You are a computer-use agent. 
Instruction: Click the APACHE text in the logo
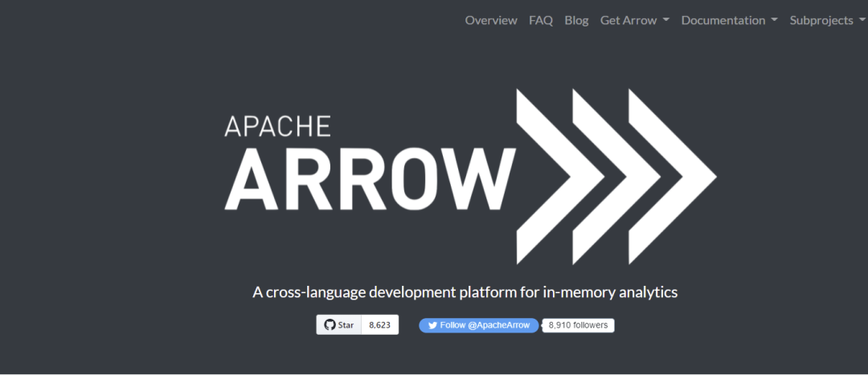277,126
